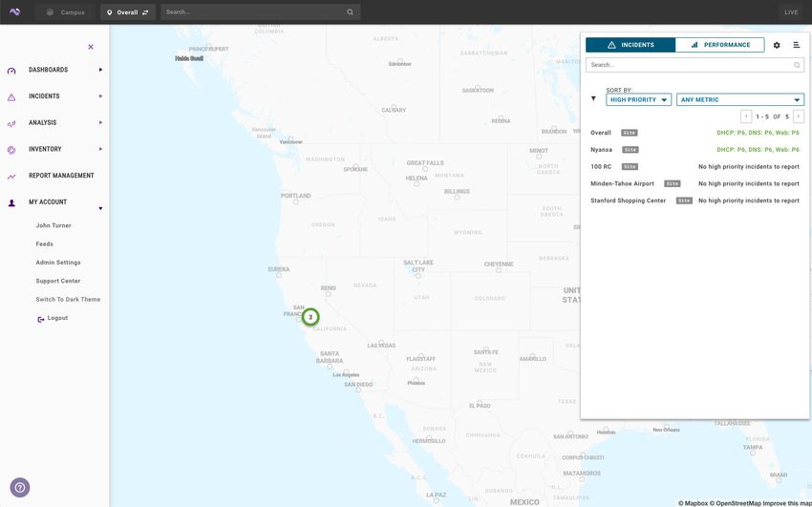Close the sidebar with the X icon
This screenshot has width=812, height=507.
tap(91, 47)
